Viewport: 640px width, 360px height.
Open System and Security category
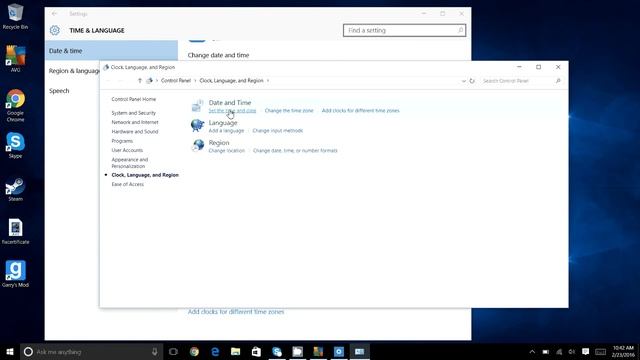133,113
